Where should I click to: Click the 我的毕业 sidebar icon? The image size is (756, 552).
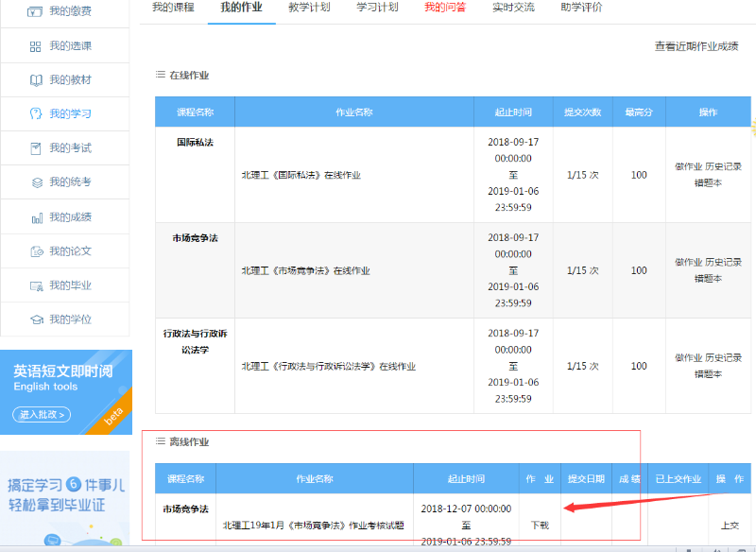[36, 285]
